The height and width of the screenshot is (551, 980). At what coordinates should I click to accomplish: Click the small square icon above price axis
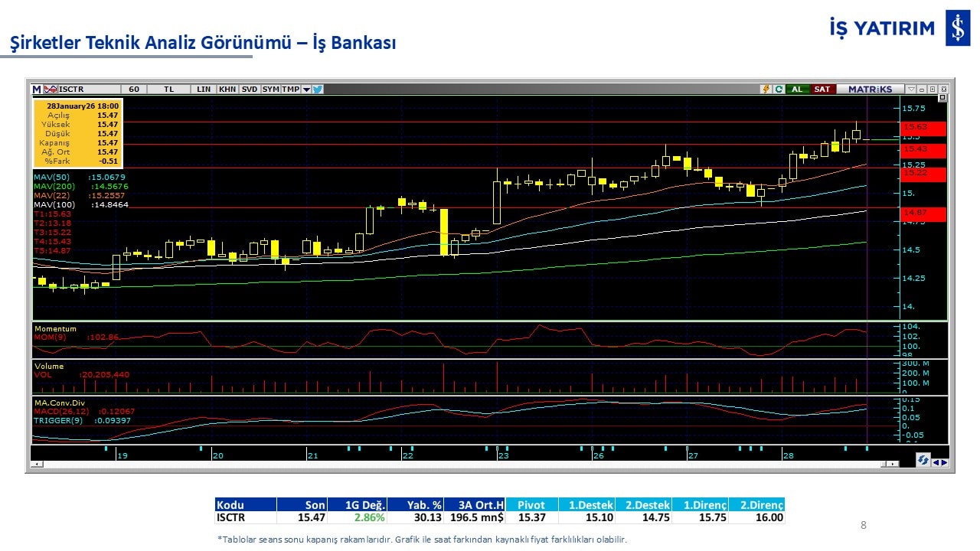(942, 98)
